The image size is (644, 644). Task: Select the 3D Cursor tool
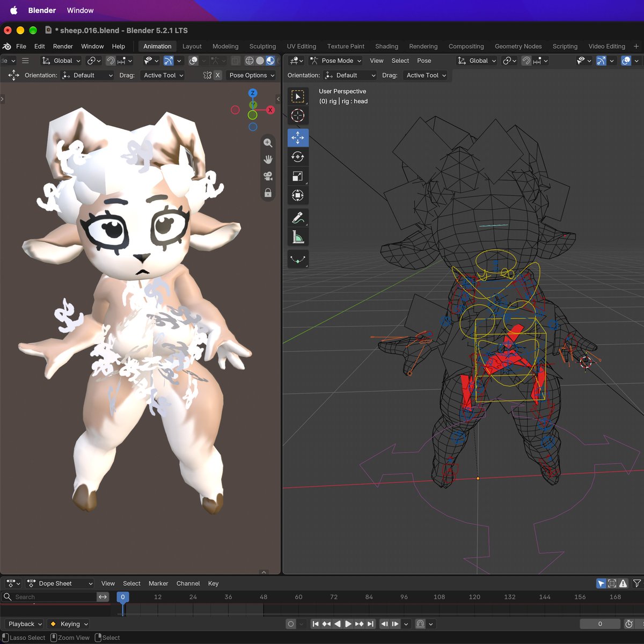coord(298,115)
